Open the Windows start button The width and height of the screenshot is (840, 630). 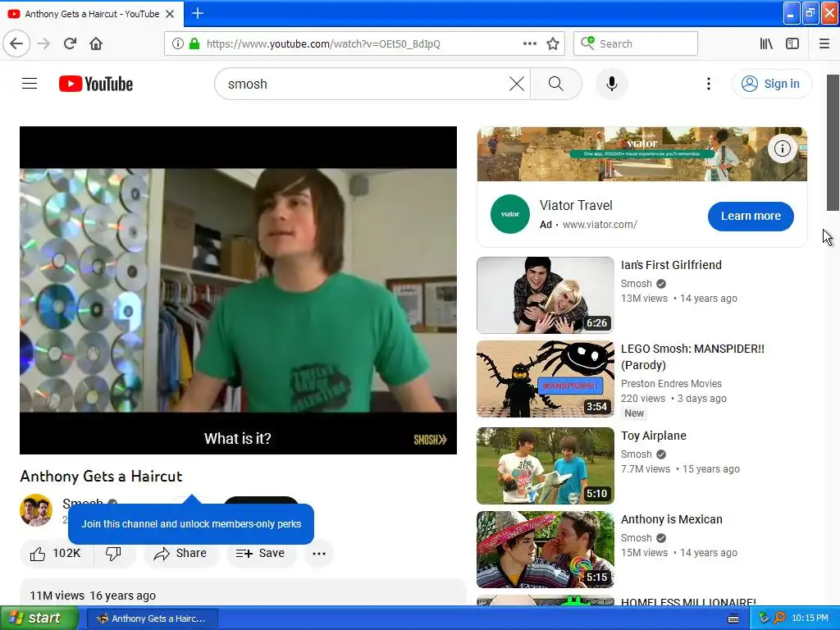point(39,619)
